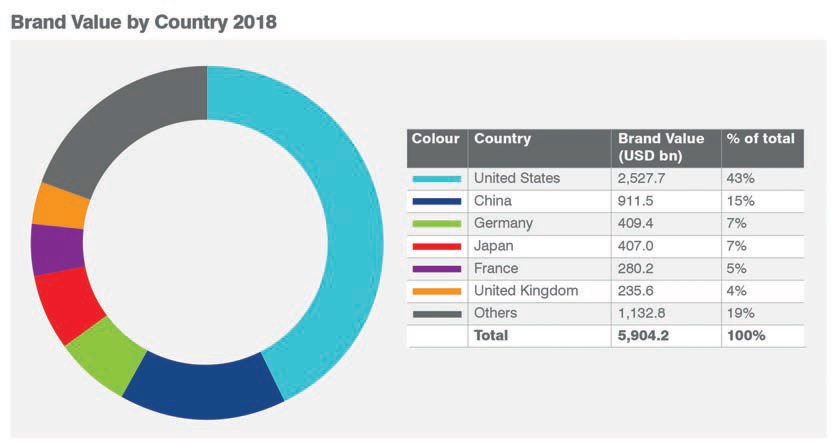
Task: Click the brand value '2,527.7'
Action: [x=641, y=179]
